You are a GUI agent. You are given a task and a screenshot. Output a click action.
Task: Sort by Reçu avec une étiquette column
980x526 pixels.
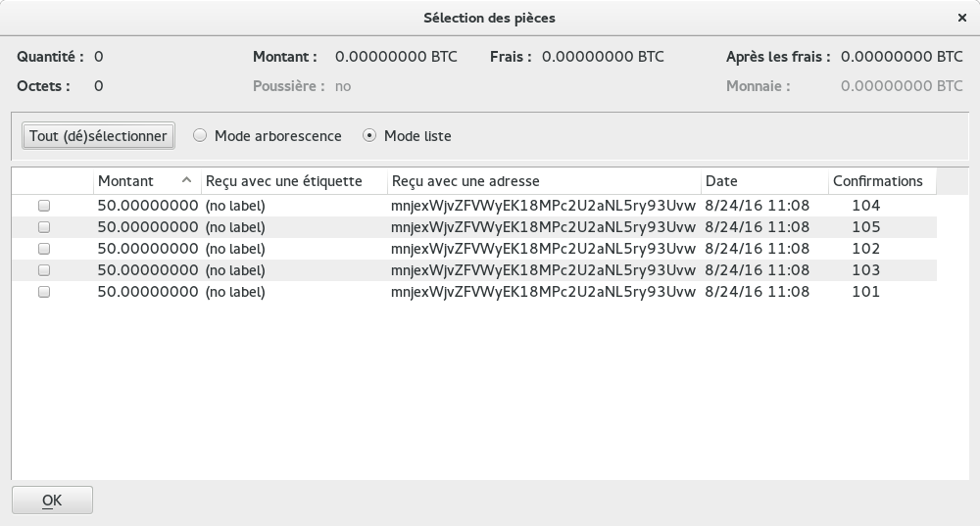click(x=283, y=181)
